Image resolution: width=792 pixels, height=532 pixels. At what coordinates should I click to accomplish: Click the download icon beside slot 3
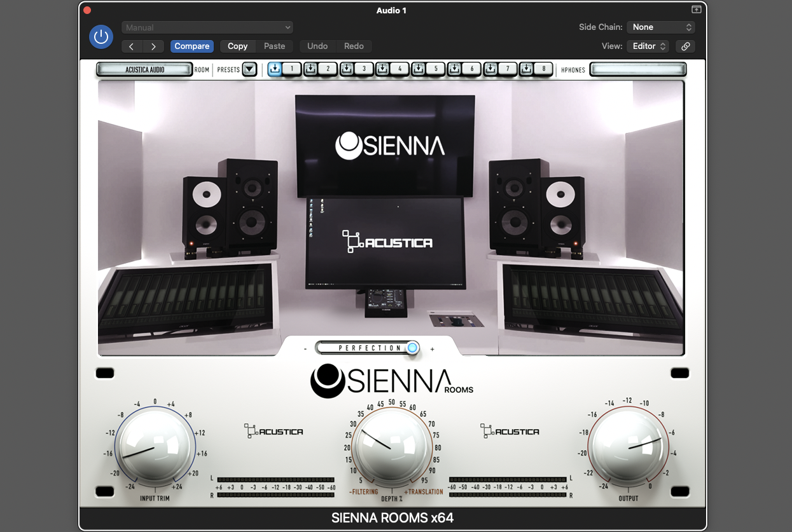(x=345, y=69)
